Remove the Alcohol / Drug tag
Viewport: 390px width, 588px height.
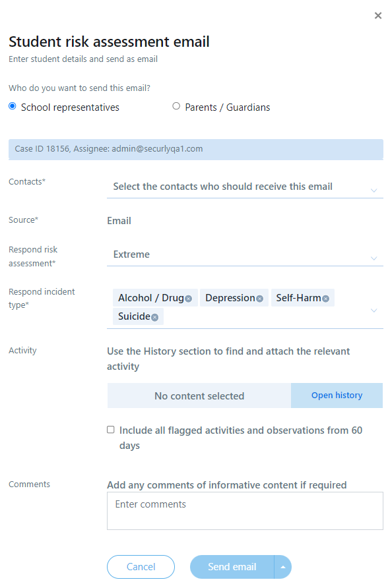point(189,299)
